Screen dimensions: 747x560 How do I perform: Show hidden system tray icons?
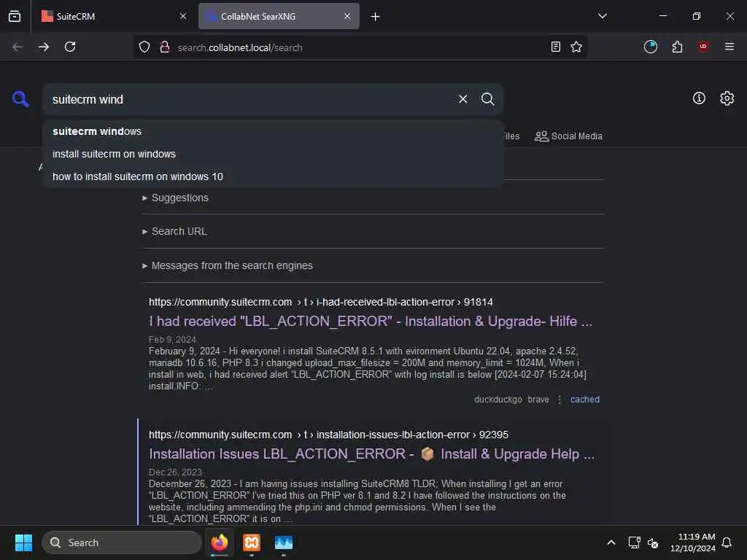pos(611,542)
